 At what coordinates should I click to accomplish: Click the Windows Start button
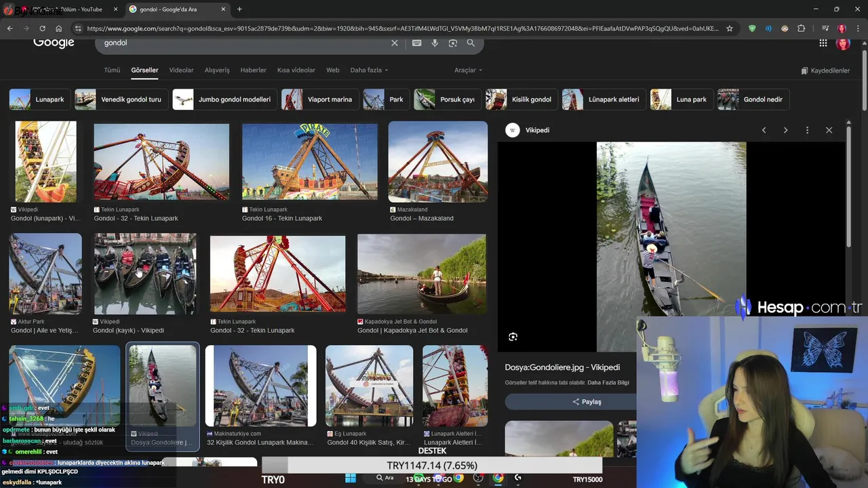click(350, 478)
